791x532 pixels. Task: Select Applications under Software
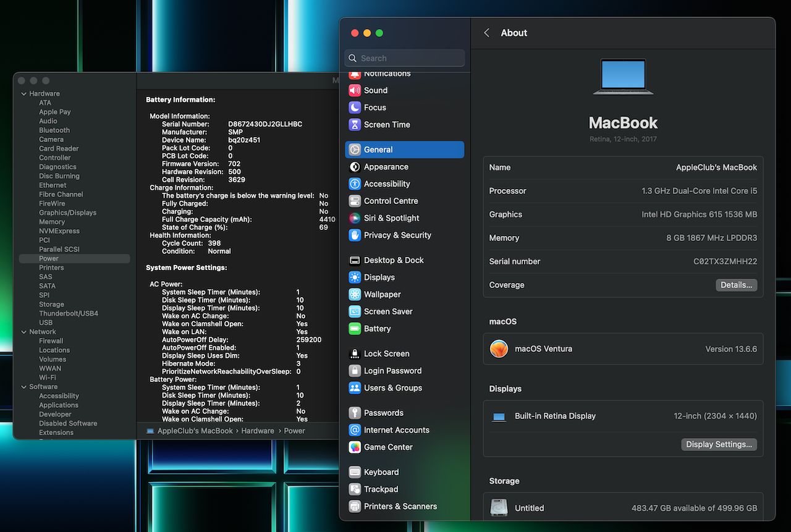pos(59,405)
